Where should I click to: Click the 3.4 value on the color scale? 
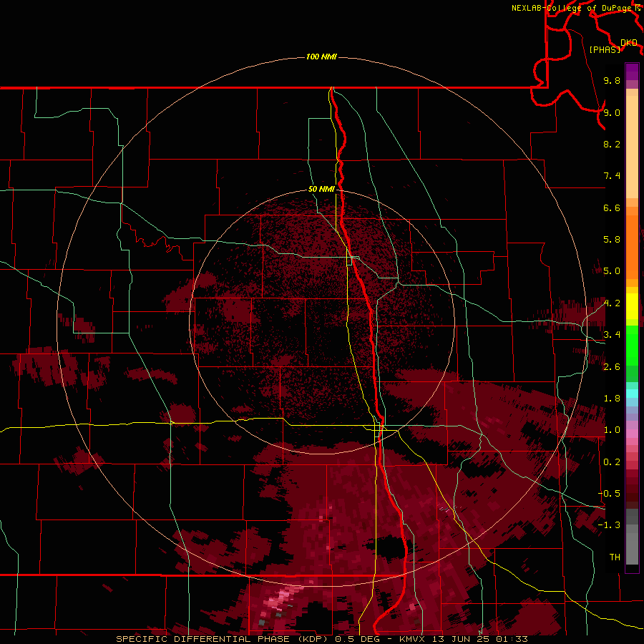(x=612, y=335)
